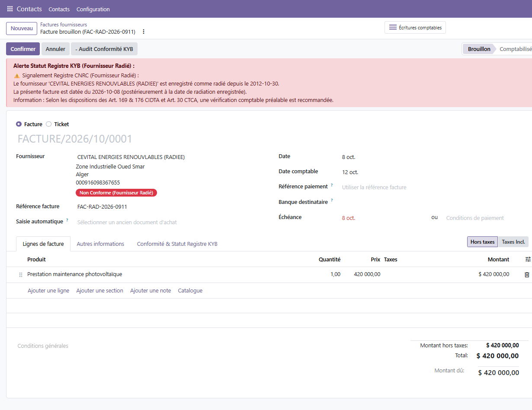532x410 pixels.
Task: Show help tooltip for Référence paiement
Action: (x=332, y=185)
